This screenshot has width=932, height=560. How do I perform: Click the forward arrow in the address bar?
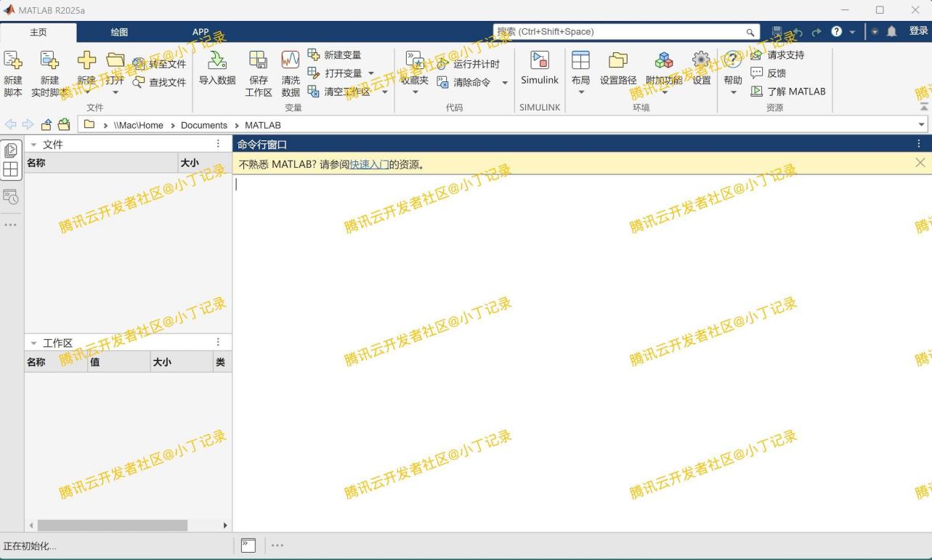[x=28, y=124]
